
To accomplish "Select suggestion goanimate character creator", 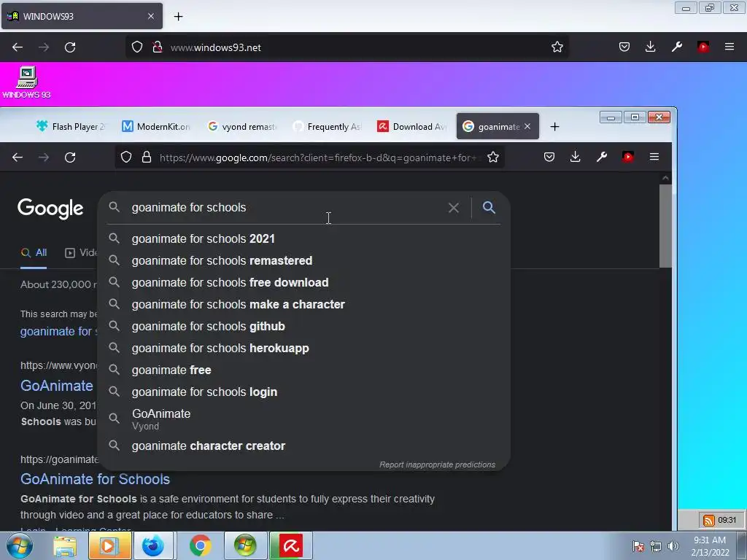I will 304,446.
